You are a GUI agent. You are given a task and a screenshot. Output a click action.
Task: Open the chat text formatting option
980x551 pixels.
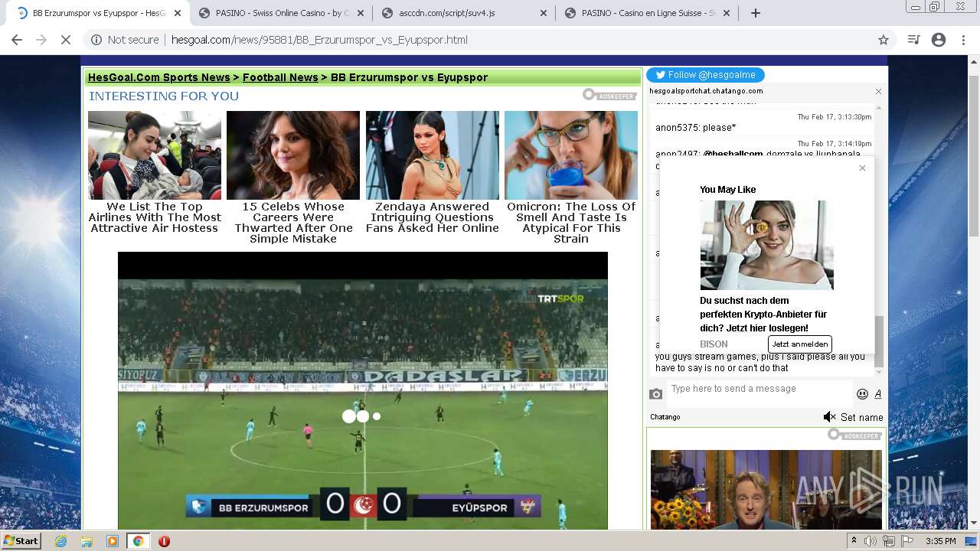(x=878, y=394)
